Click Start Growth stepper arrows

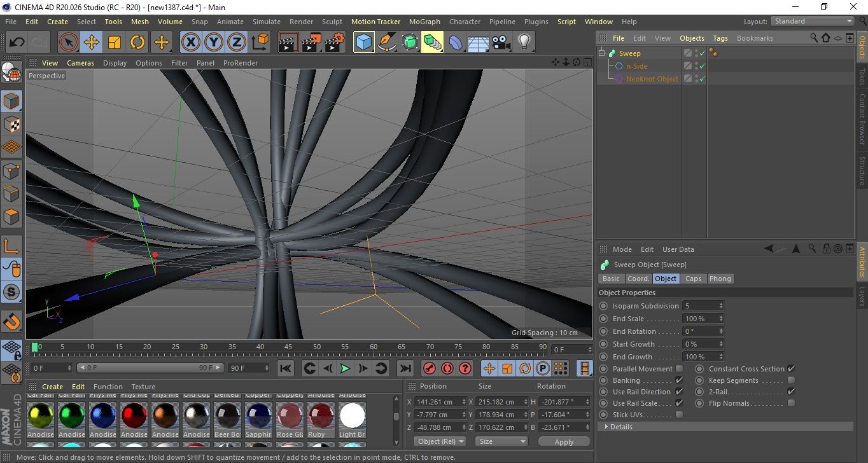(721, 344)
